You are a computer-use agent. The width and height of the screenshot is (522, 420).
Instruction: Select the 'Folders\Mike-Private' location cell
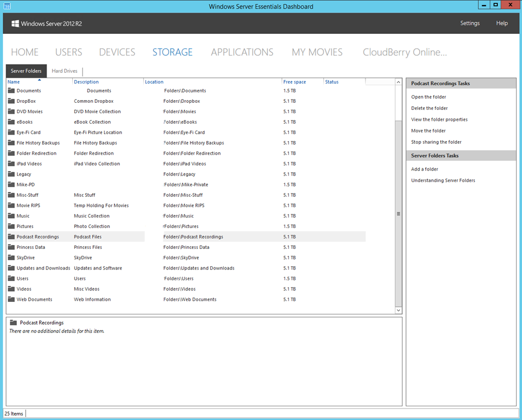pyautogui.click(x=185, y=184)
